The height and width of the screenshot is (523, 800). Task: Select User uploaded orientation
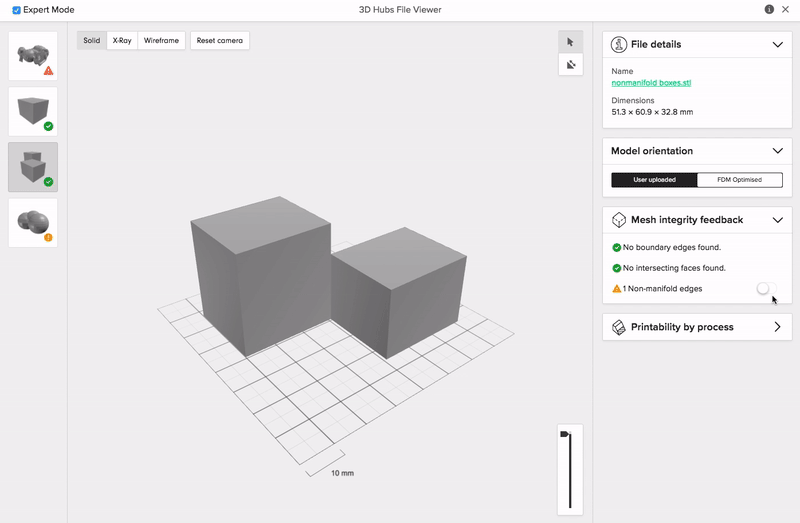[654, 180]
